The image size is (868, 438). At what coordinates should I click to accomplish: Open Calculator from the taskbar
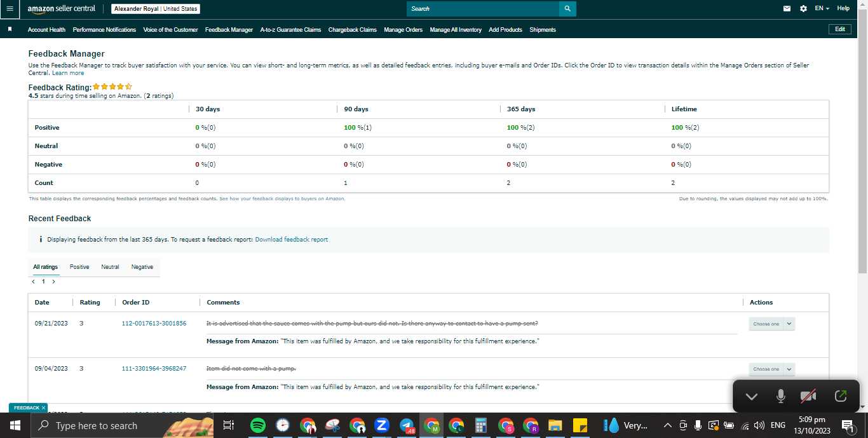click(x=481, y=425)
